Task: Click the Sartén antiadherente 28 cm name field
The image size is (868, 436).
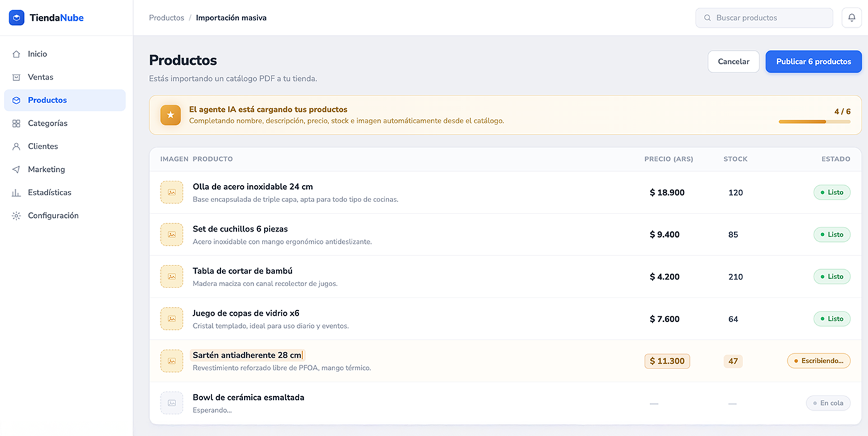Action: pos(247,355)
